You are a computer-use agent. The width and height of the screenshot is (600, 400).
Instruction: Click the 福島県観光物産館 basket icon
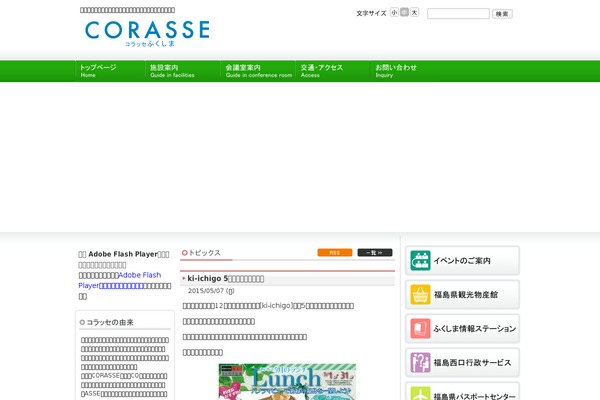420,295
